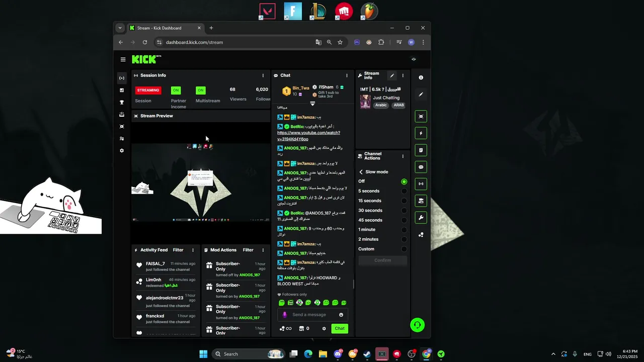Bookmark this page with star icon
The width and height of the screenshot is (644, 362).
[340, 42]
